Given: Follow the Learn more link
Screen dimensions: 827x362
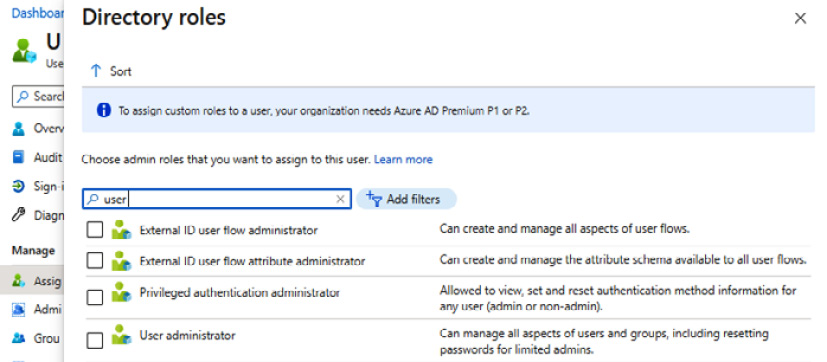Looking at the screenshot, I should click(x=403, y=159).
